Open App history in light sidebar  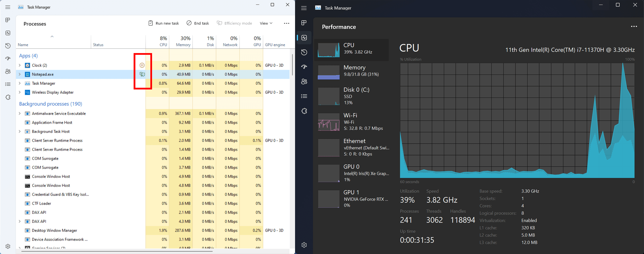click(8, 46)
